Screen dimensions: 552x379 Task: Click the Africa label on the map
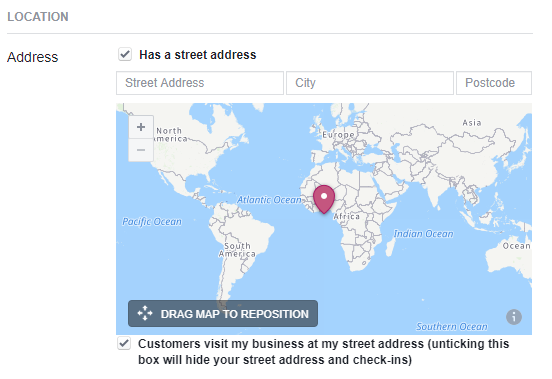[347, 216]
